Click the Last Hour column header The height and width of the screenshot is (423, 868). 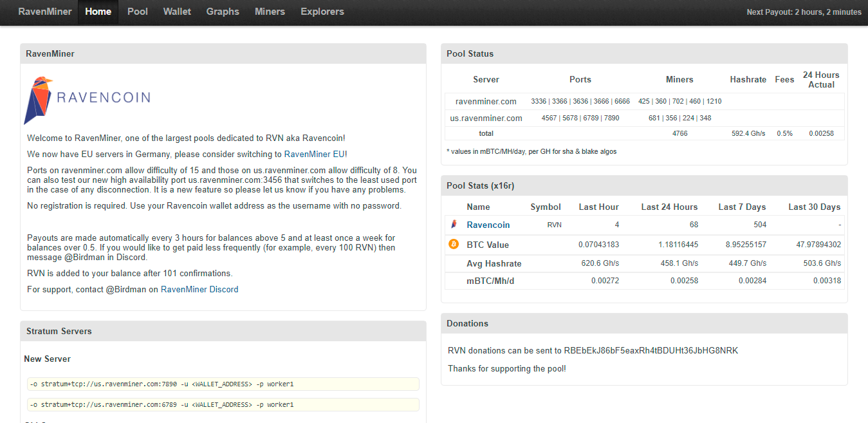[x=598, y=207]
